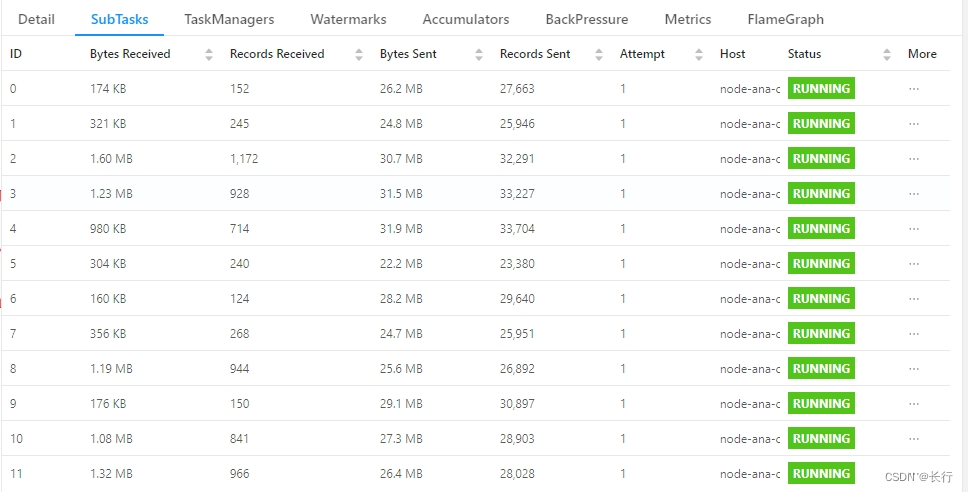
Task: Switch to the Watermarks tab
Action: [348, 19]
